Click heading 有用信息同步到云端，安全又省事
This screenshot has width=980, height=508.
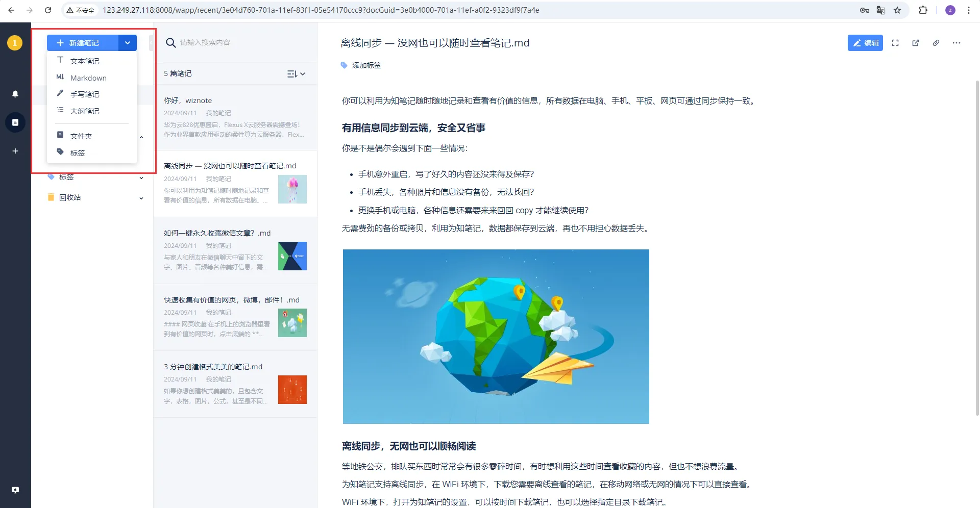(413, 128)
